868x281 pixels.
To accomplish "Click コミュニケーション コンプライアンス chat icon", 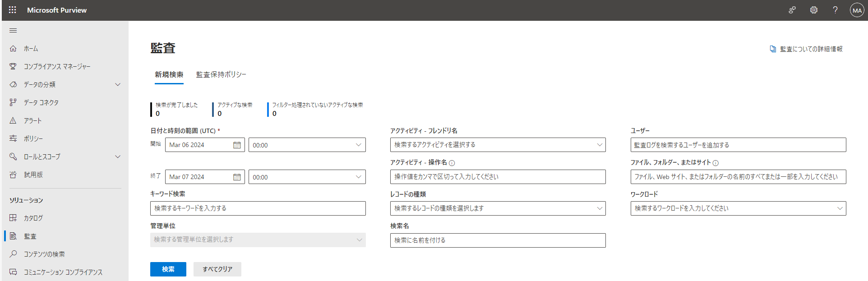I will (x=13, y=272).
